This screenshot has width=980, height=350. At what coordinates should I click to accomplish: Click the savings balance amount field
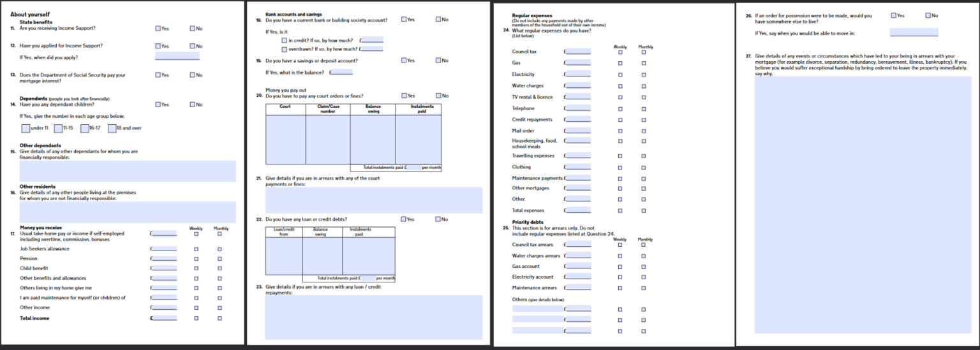(342, 72)
